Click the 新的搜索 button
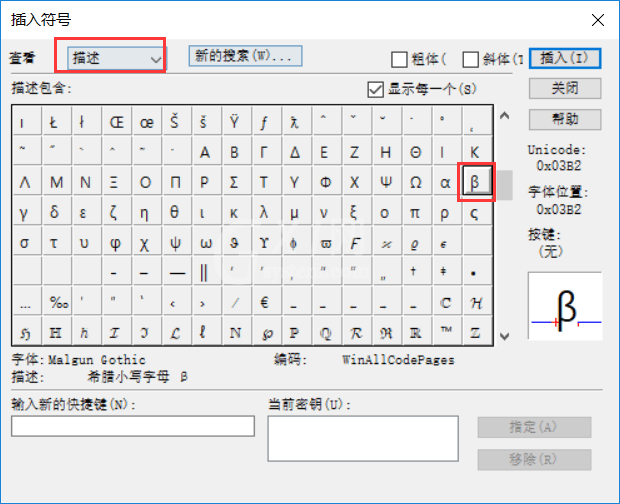620x504 pixels. 245,56
